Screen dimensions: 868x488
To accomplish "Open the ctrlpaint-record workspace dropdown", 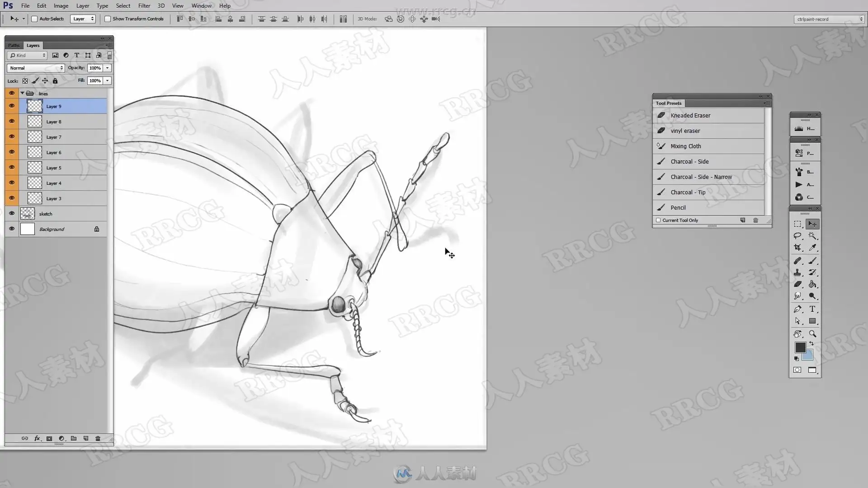I will point(829,19).
